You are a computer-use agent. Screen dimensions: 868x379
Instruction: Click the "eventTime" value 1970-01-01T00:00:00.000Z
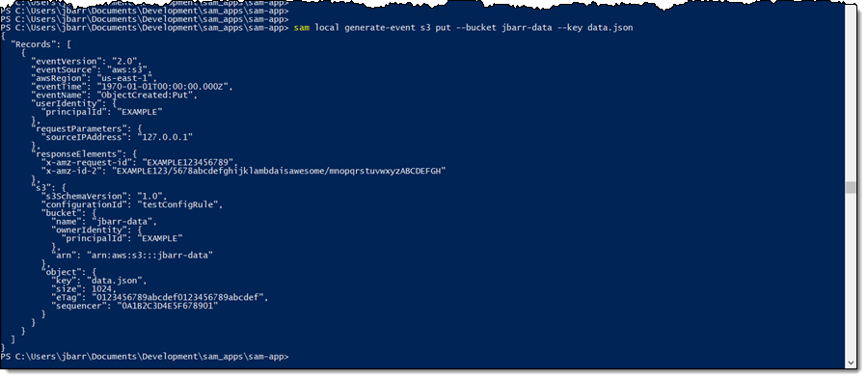[x=162, y=87]
